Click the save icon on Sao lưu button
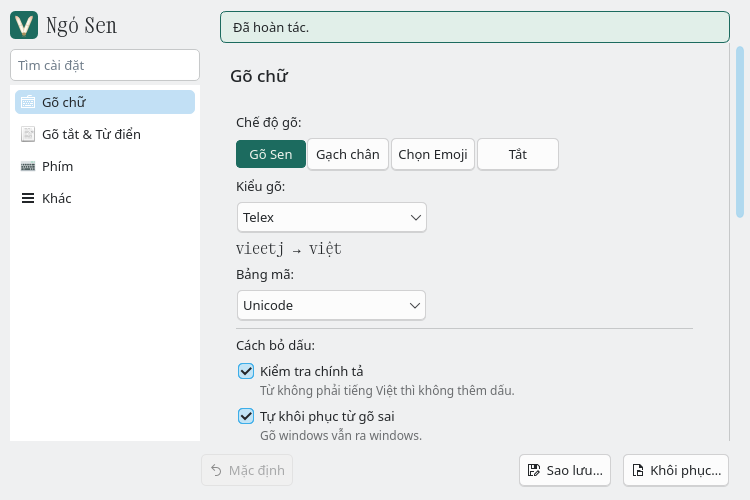 534,470
